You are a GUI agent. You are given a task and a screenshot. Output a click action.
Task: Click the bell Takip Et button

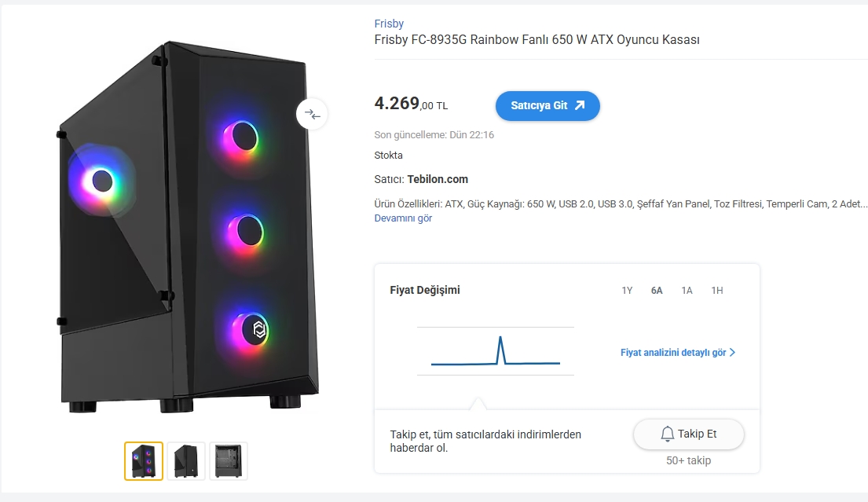click(688, 434)
